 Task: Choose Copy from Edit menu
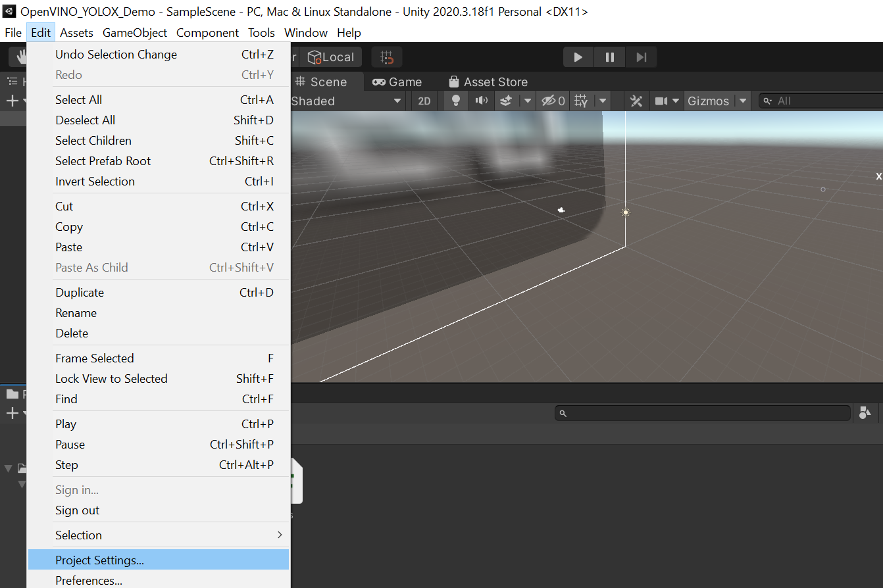click(159, 227)
